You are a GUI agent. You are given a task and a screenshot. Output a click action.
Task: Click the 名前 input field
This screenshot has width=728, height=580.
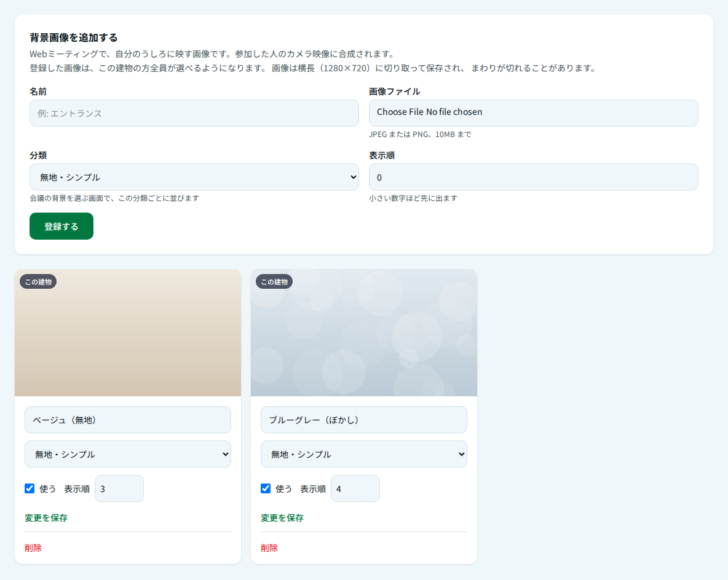click(194, 113)
